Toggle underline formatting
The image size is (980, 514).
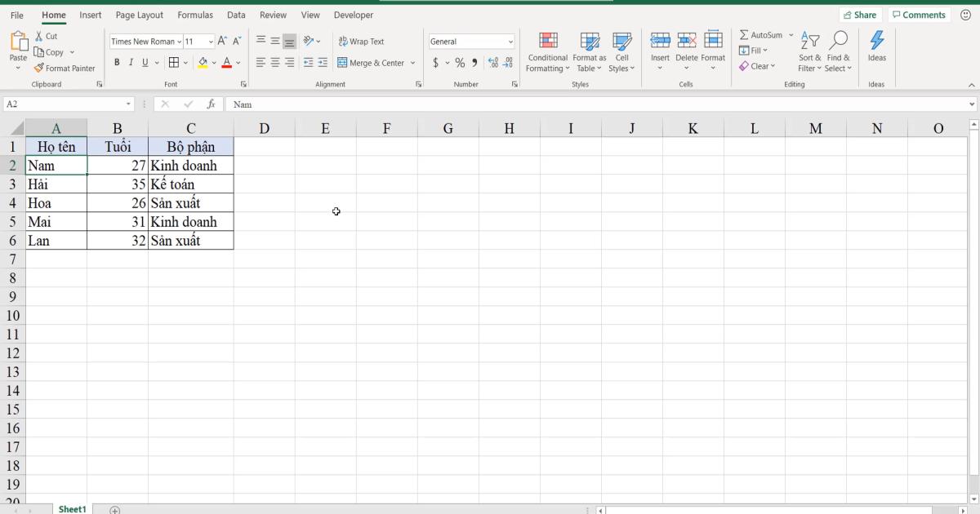[145, 61]
